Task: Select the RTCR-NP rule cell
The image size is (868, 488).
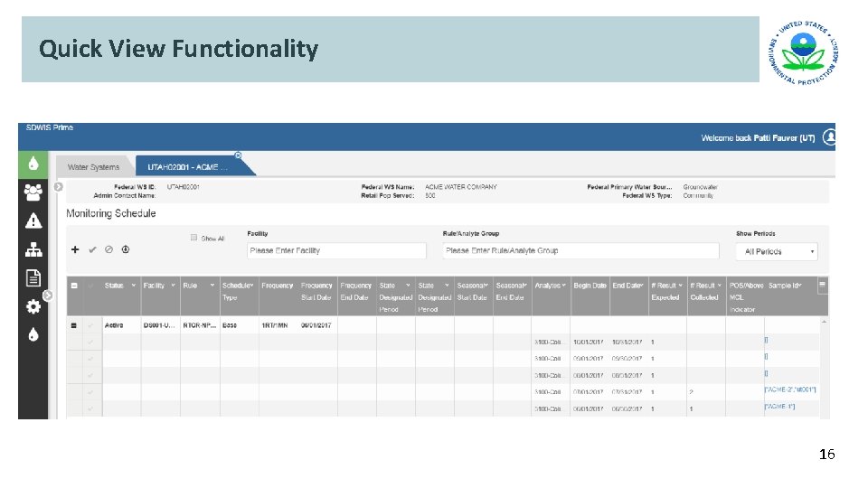Action: coord(199,325)
